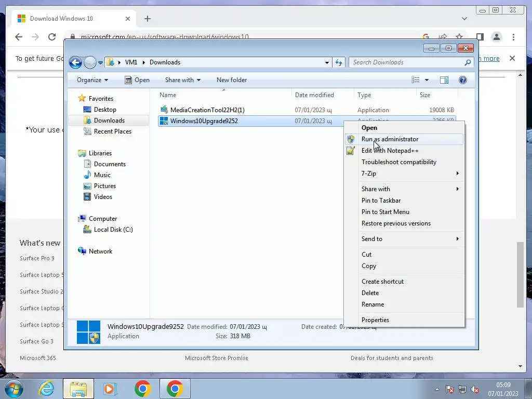Open the Windows Start orb
The width and height of the screenshot is (532, 399).
tap(14, 389)
